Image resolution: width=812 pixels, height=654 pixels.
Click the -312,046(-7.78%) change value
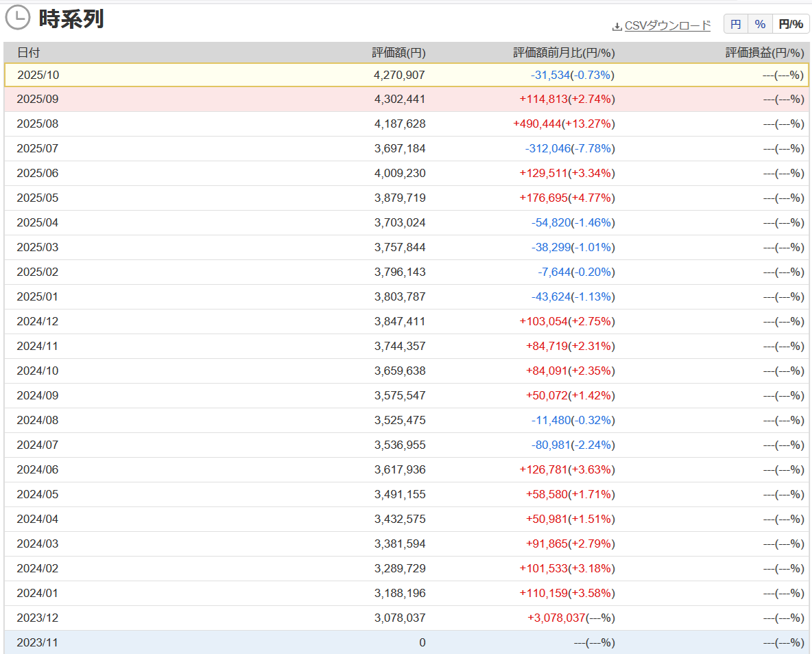(569, 149)
